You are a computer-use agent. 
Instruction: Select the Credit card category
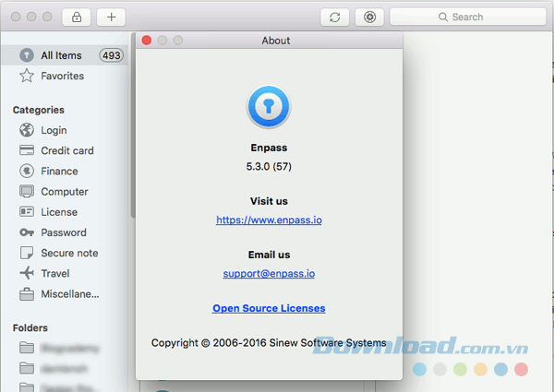[67, 150]
